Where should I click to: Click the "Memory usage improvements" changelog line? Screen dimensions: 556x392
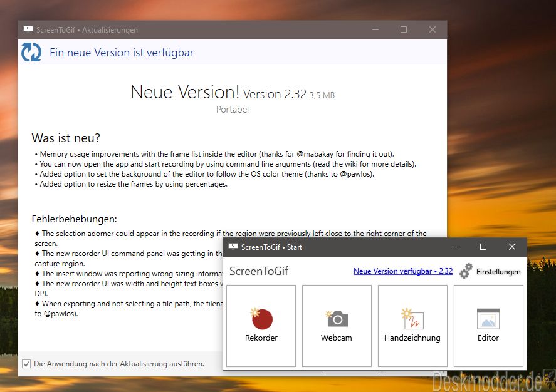coord(214,154)
